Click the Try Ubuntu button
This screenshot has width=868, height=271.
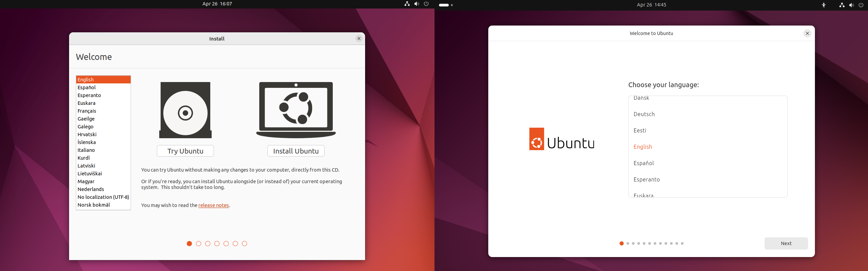(x=185, y=151)
